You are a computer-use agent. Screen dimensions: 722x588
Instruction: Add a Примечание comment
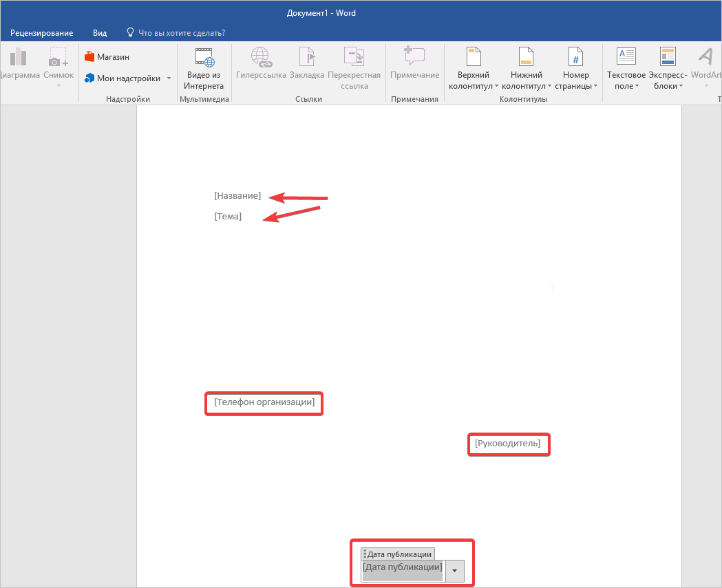414,59
